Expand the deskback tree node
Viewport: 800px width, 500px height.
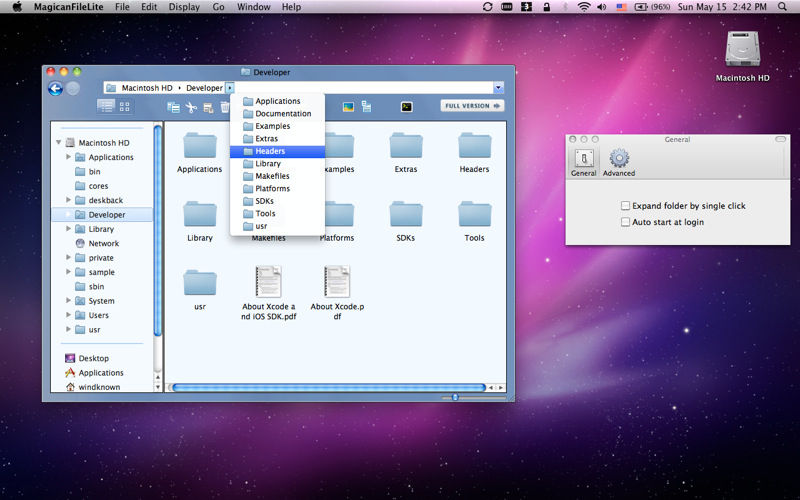68,199
